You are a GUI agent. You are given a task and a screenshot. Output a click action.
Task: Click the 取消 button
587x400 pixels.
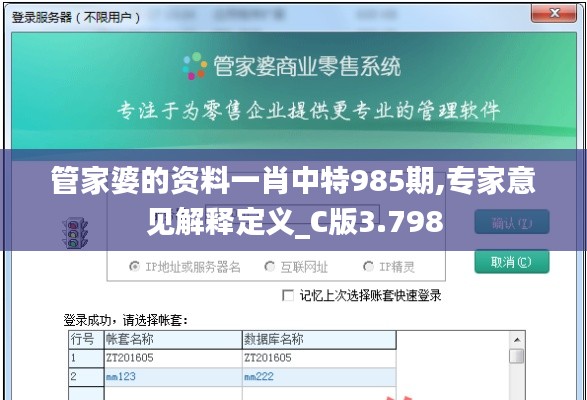point(512,262)
